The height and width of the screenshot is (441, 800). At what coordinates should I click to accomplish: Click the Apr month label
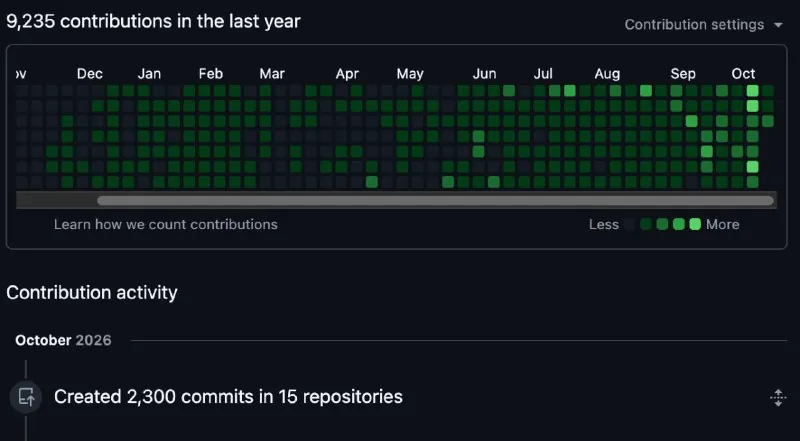347,74
